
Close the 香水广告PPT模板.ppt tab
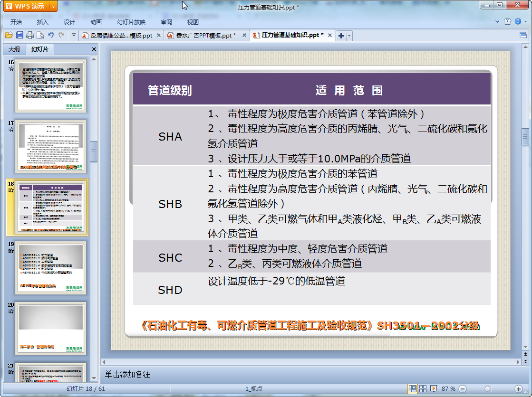[x=244, y=35]
